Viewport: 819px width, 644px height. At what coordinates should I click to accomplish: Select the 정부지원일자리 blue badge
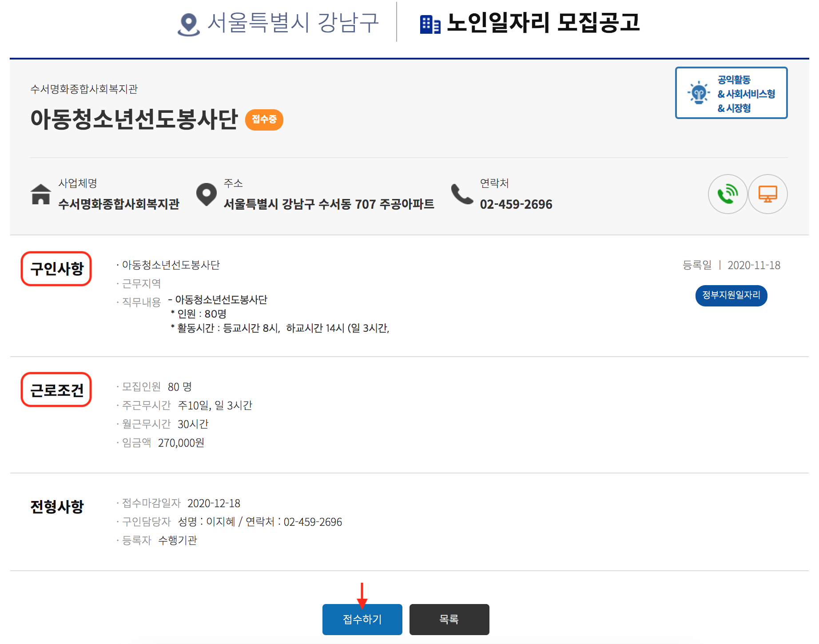pyautogui.click(x=731, y=296)
